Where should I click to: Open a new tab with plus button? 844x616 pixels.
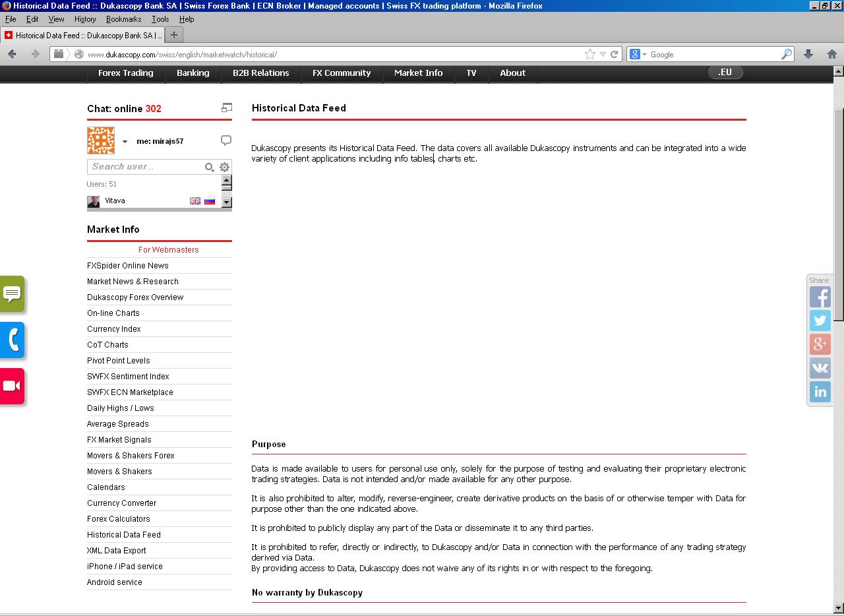[x=174, y=35]
